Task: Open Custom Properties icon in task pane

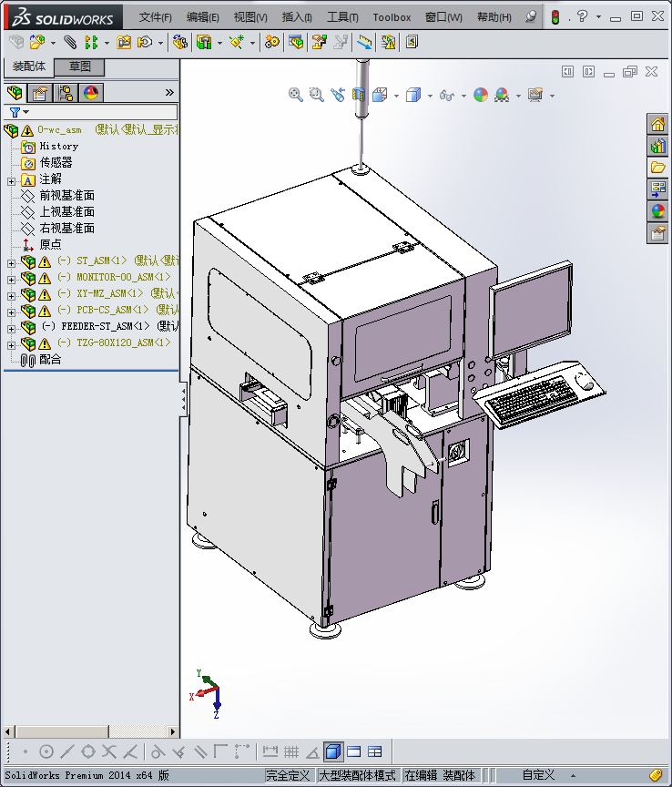Action: [657, 233]
